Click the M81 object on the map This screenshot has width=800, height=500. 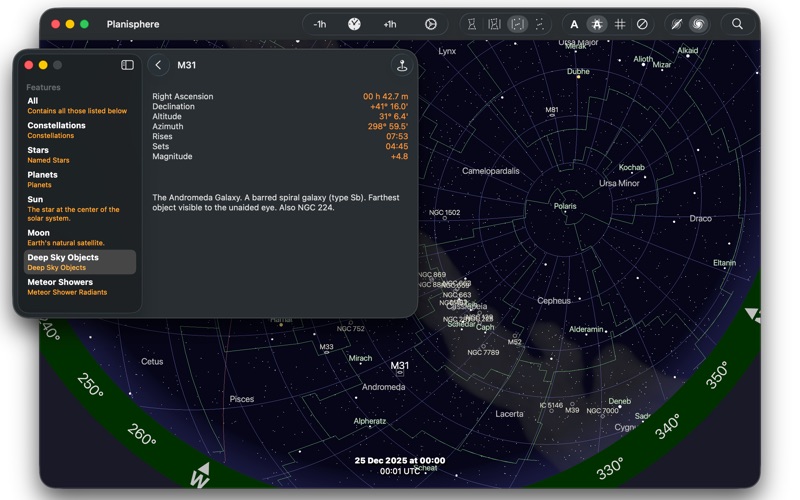tap(552, 115)
